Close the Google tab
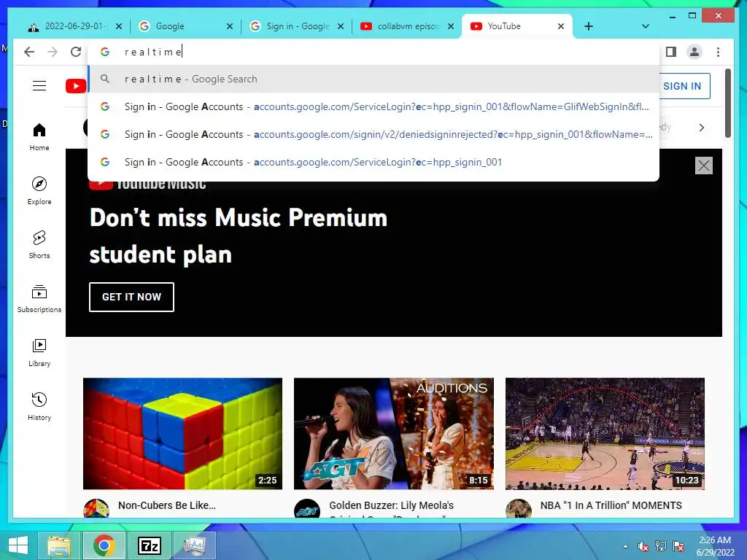747x560 pixels. point(230,26)
